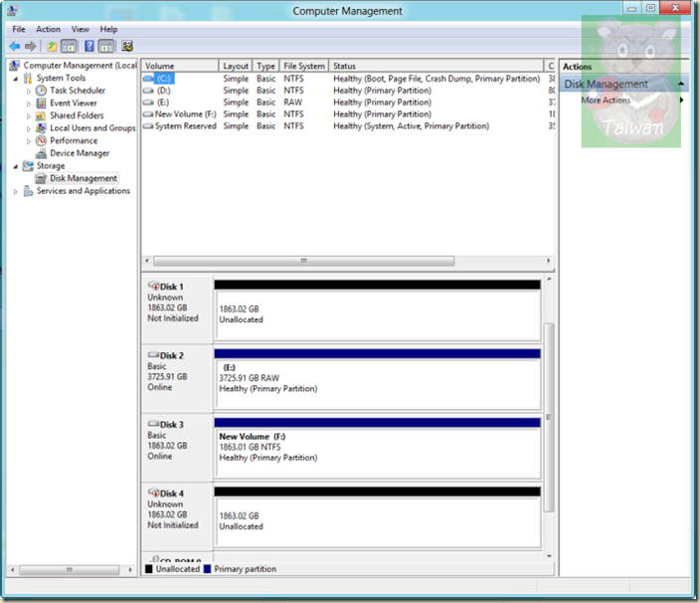The image size is (700, 603).
Task: Click the disk view scroll-down arrow
Action: (549, 556)
